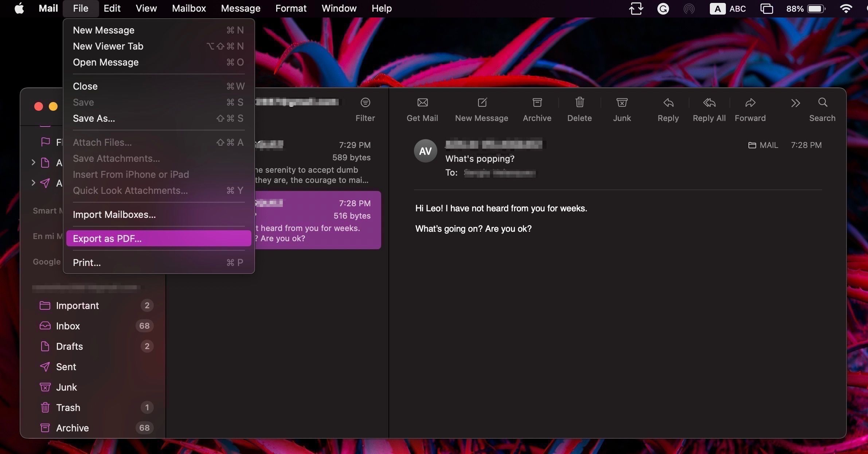
Task: Select the Sent mailbox
Action: click(x=66, y=367)
